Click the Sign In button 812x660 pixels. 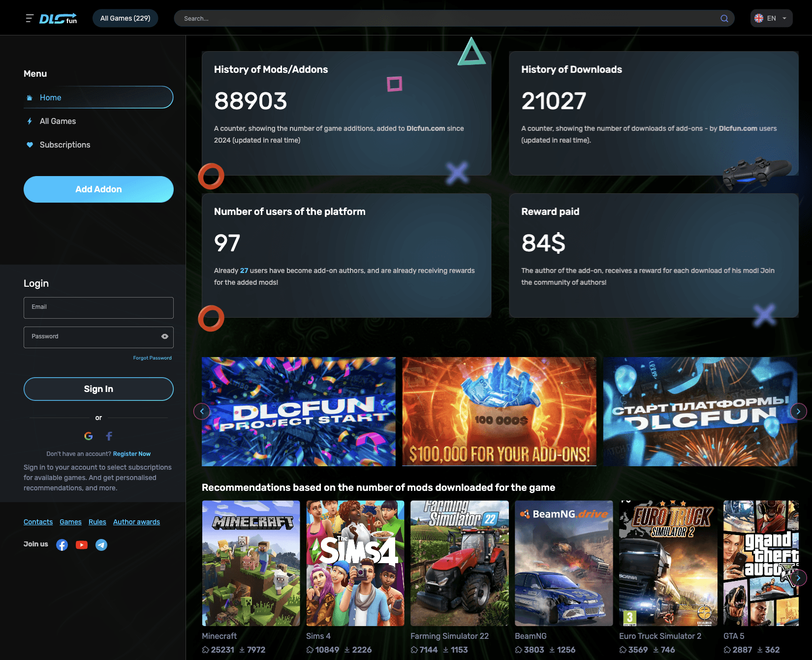98,389
